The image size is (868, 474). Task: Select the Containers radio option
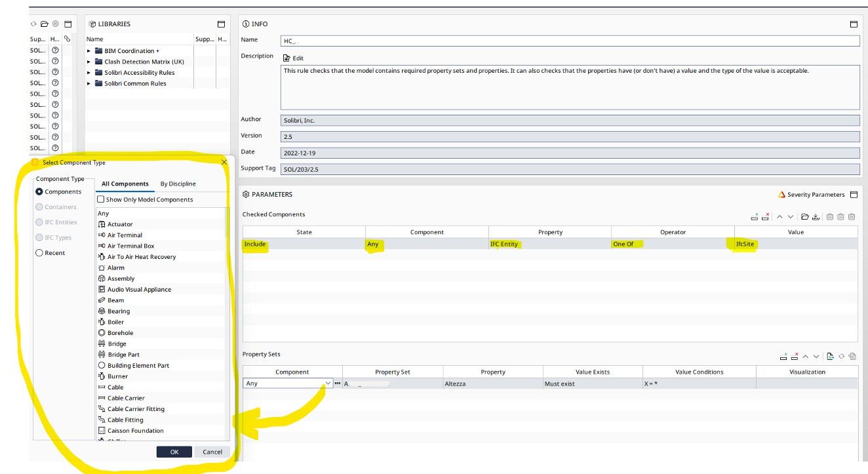click(39, 207)
